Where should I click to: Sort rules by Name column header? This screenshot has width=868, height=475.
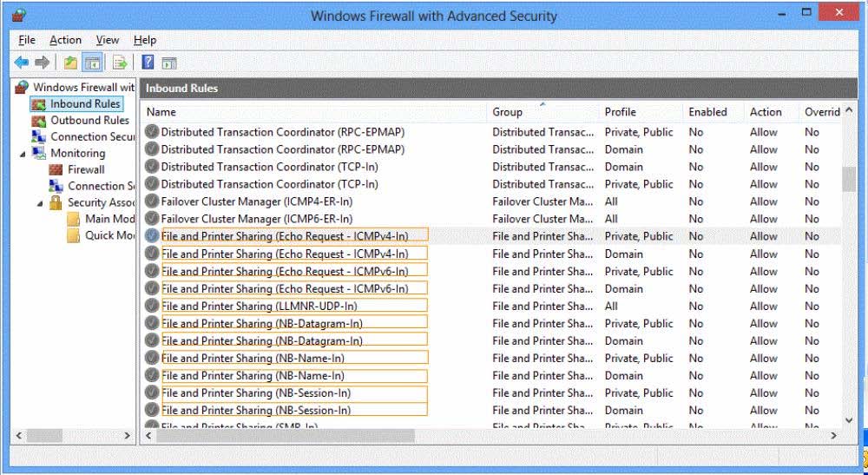click(315, 112)
